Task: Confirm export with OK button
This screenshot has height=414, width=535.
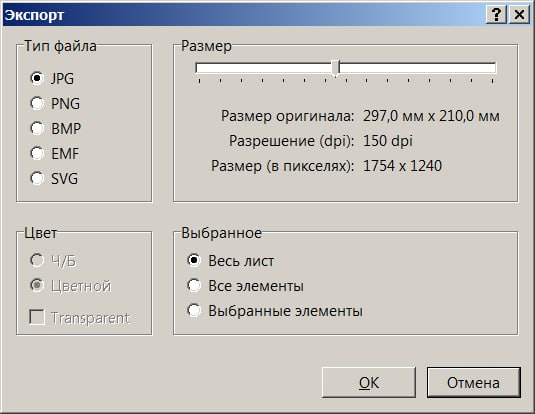Action: (368, 383)
